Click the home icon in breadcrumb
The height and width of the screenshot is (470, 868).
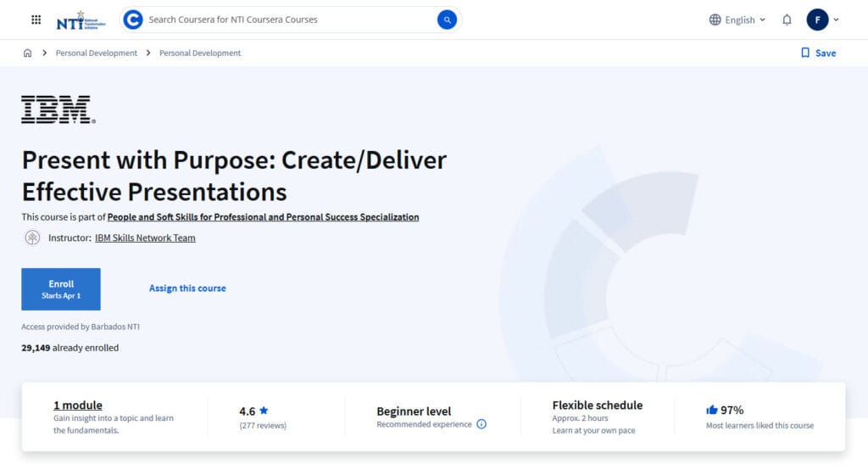[x=28, y=53]
